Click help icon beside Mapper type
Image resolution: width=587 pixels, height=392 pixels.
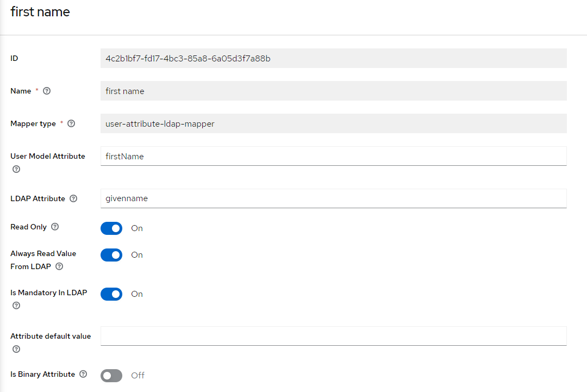[x=71, y=124]
